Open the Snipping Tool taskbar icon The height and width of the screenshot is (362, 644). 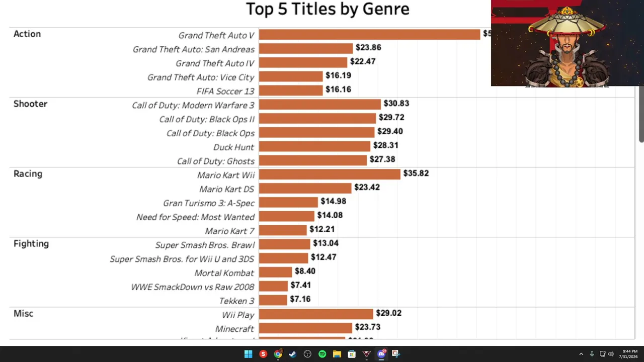point(396,354)
